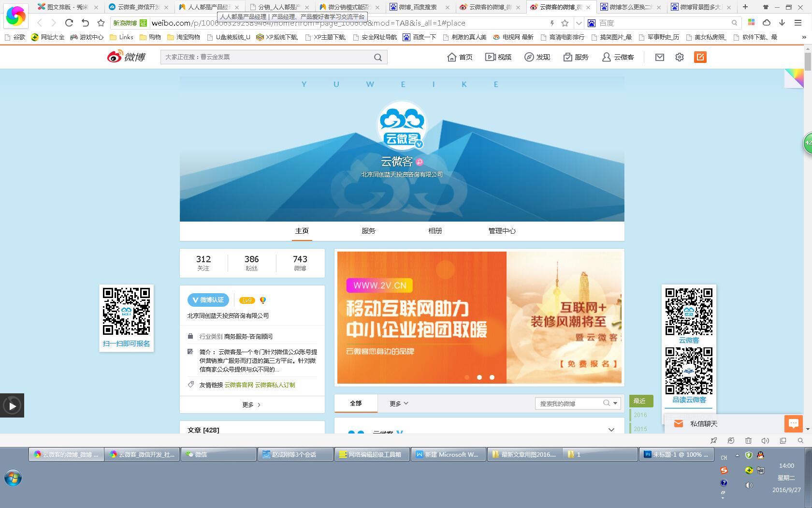Click the trash icon in the browser status bar
812x508 pixels.
coord(748,440)
